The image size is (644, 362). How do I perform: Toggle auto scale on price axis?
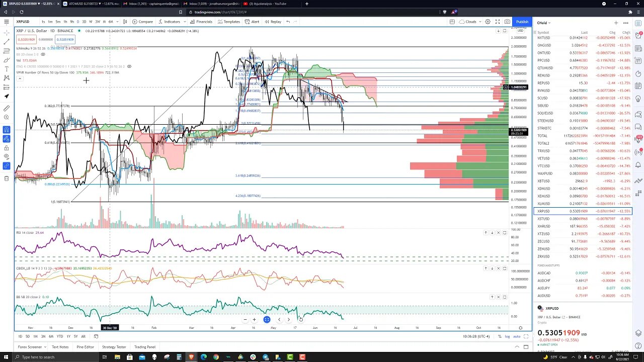pos(517,336)
